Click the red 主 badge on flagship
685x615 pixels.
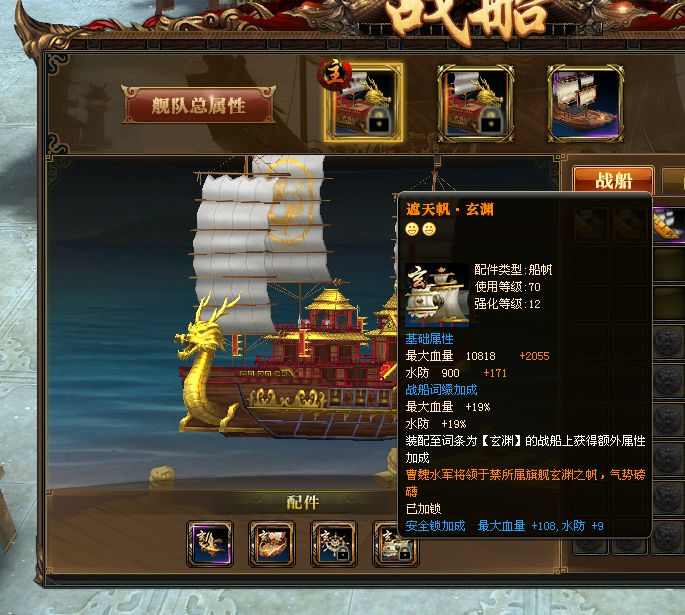(x=335, y=73)
